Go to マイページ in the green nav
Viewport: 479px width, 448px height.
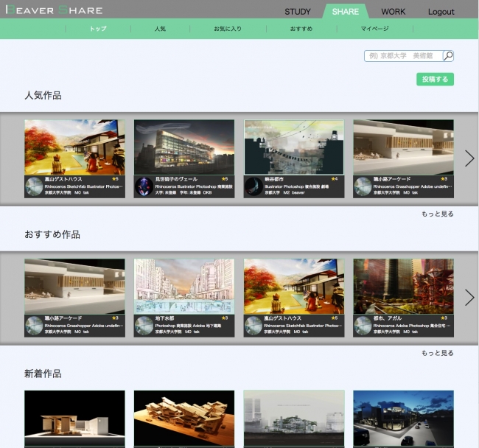pyautogui.click(x=374, y=29)
